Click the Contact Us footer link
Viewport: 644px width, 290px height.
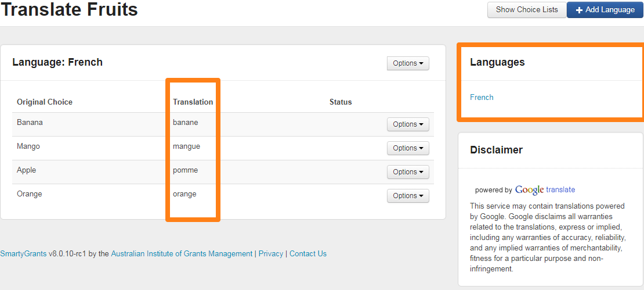click(307, 254)
